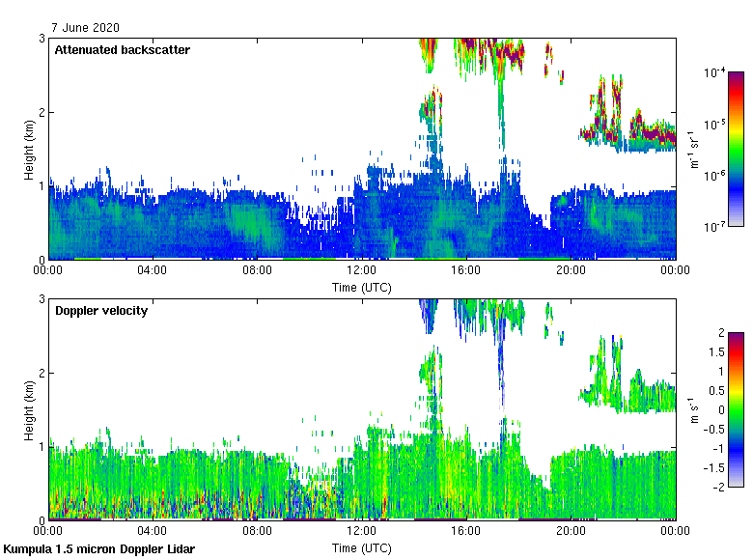Select the 'Attenuated backscatter' panel title
Viewport: 753px width, 560px height.
pyautogui.click(x=122, y=49)
